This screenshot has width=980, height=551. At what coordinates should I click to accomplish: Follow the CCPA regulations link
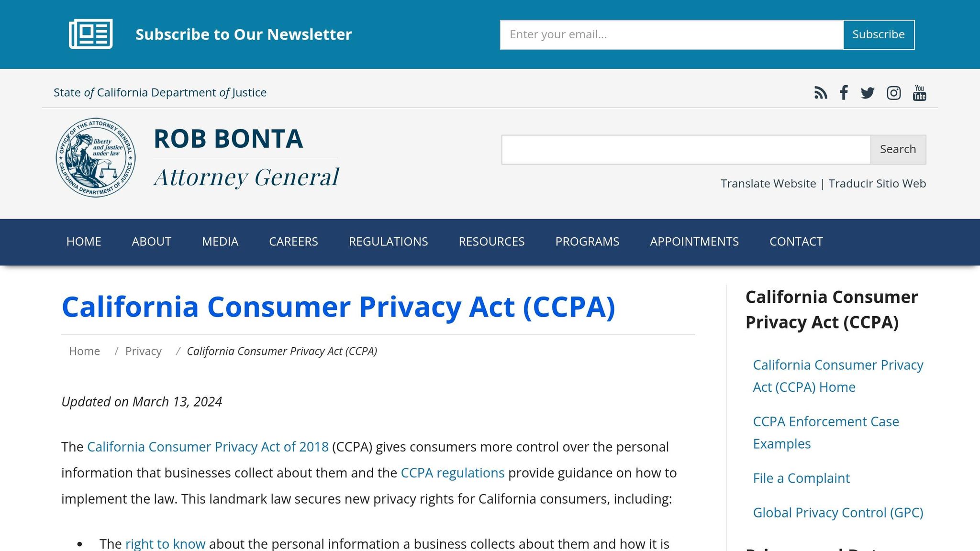(x=453, y=473)
